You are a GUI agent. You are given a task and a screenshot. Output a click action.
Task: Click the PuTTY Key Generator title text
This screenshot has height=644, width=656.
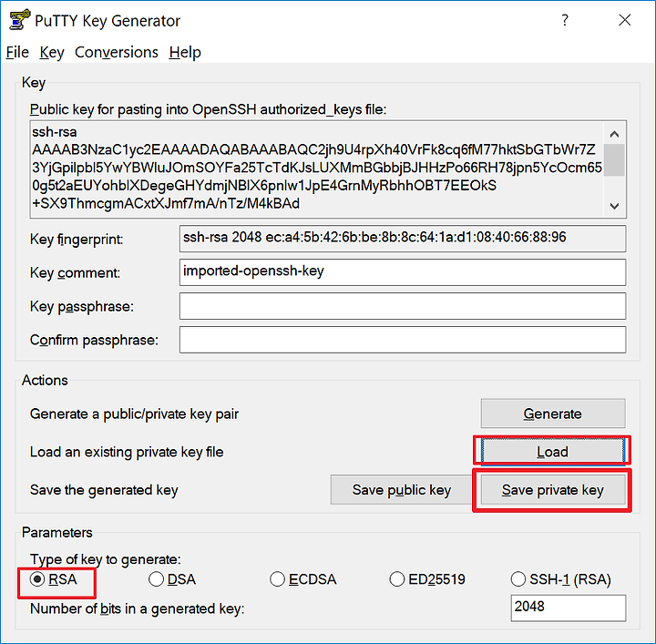click(108, 21)
